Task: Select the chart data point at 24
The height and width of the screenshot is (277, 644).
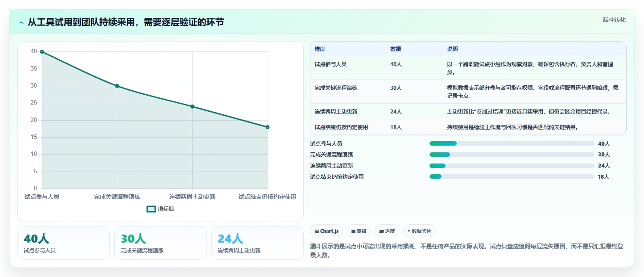Action: [x=192, y=106]
